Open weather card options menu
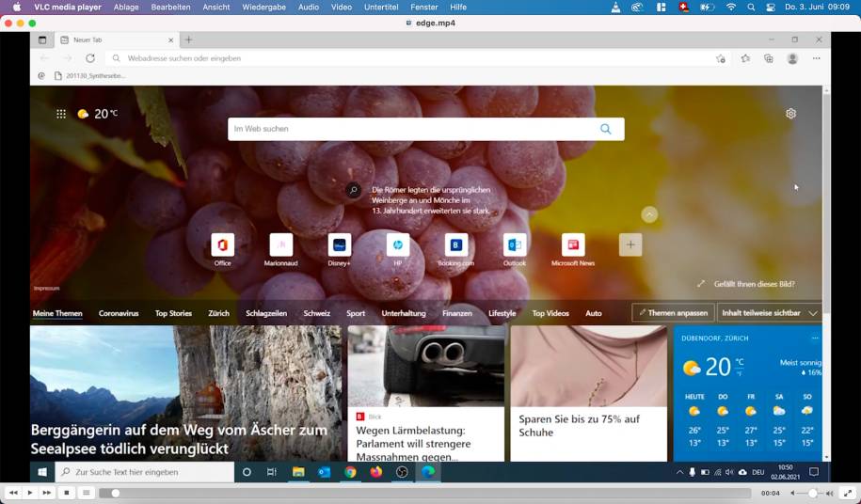This screenshot has height=504, width=861. coord(815,338)
